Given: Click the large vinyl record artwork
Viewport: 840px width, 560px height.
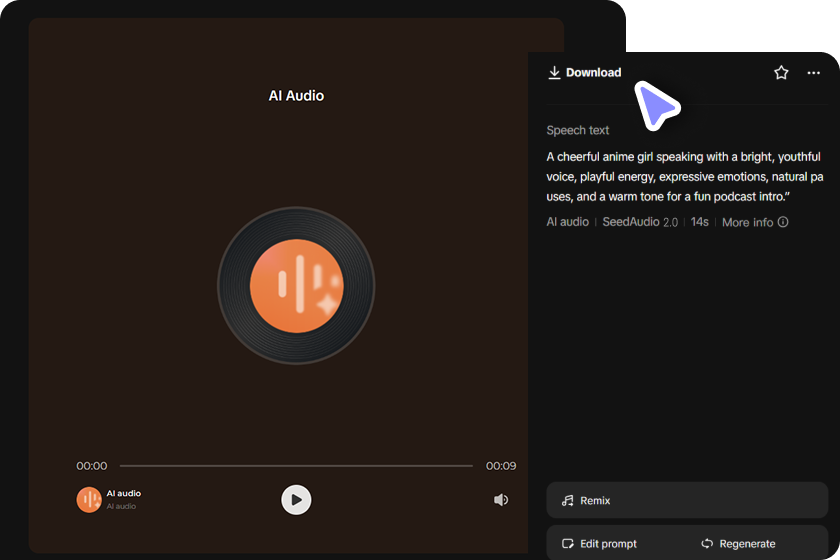Looking at the screenshot, I should coord(296,286).
